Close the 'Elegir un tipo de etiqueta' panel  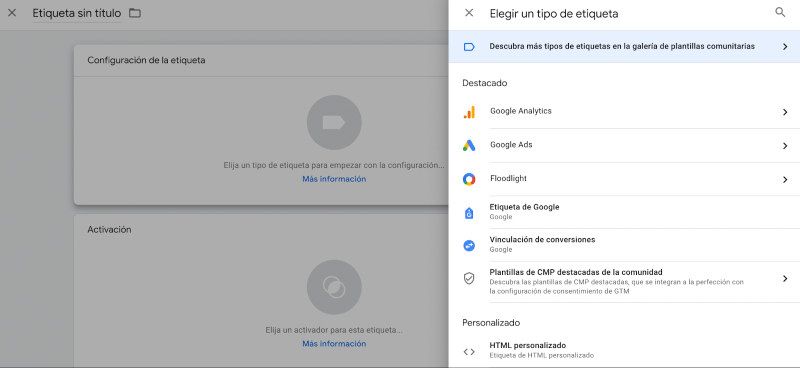tap(469, 13)
